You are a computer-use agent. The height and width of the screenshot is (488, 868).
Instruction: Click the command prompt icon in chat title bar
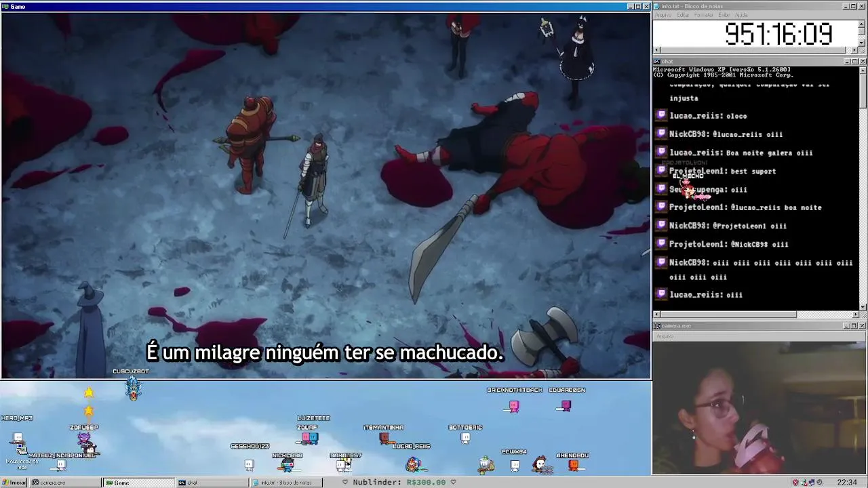pos(656,62)
